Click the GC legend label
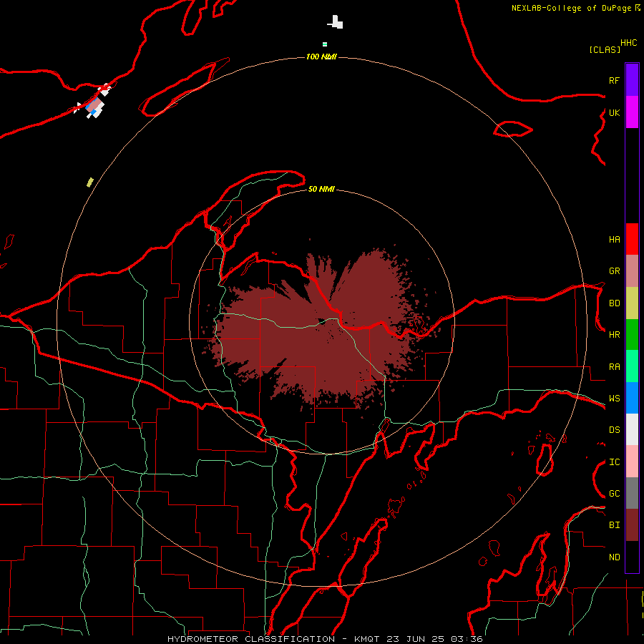Image resolution: width=644 pixels, height=644 pixels. (x=614, y=493)
